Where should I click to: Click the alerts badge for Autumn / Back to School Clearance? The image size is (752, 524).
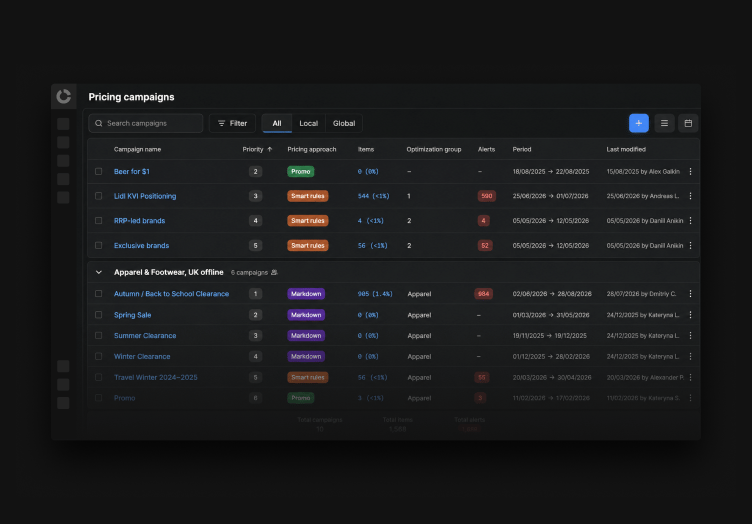click(483, 293)
